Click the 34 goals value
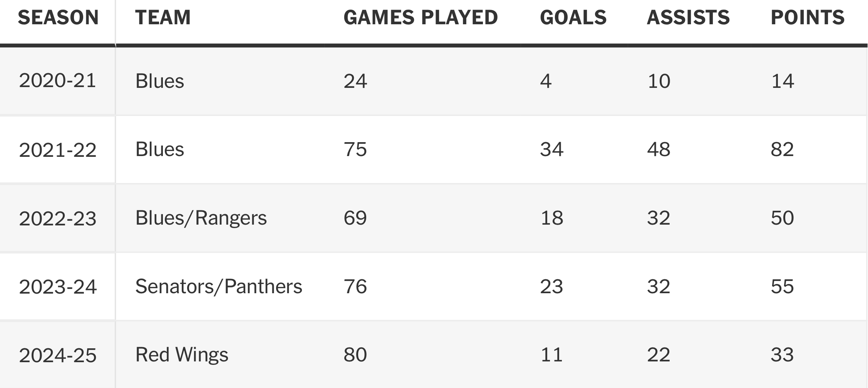This screenshot has height=388, width=868. [x=551, y=149]
